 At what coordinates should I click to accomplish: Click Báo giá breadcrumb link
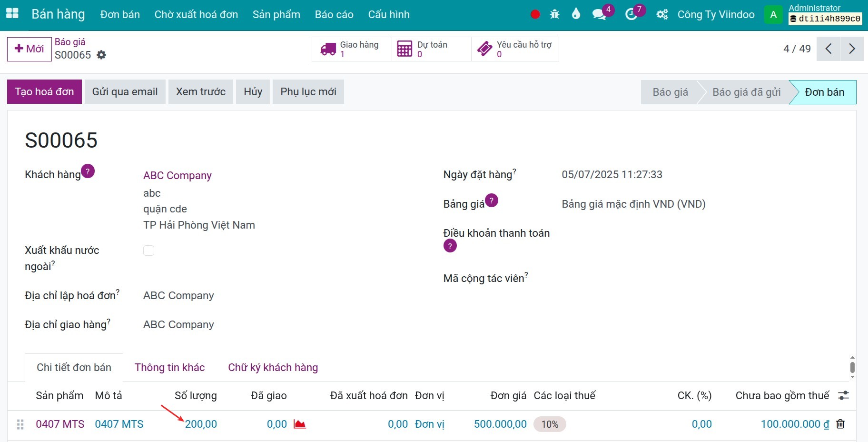[70, 42]
